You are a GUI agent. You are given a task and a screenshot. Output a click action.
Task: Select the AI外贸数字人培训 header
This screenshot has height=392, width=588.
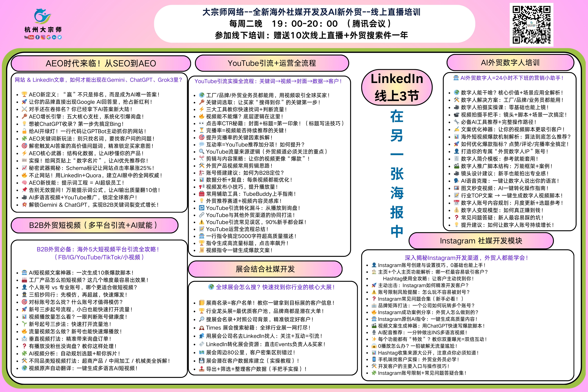[x=510, y=63]
